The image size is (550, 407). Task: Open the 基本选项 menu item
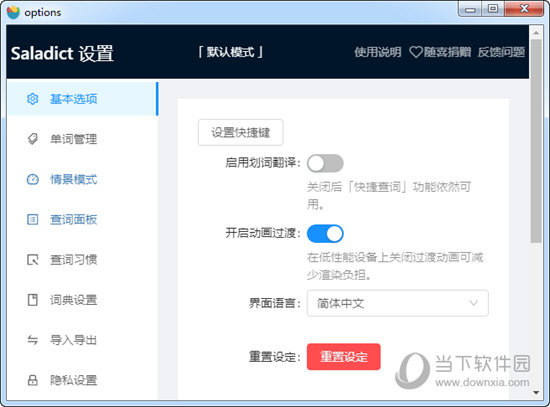point(82,99)
